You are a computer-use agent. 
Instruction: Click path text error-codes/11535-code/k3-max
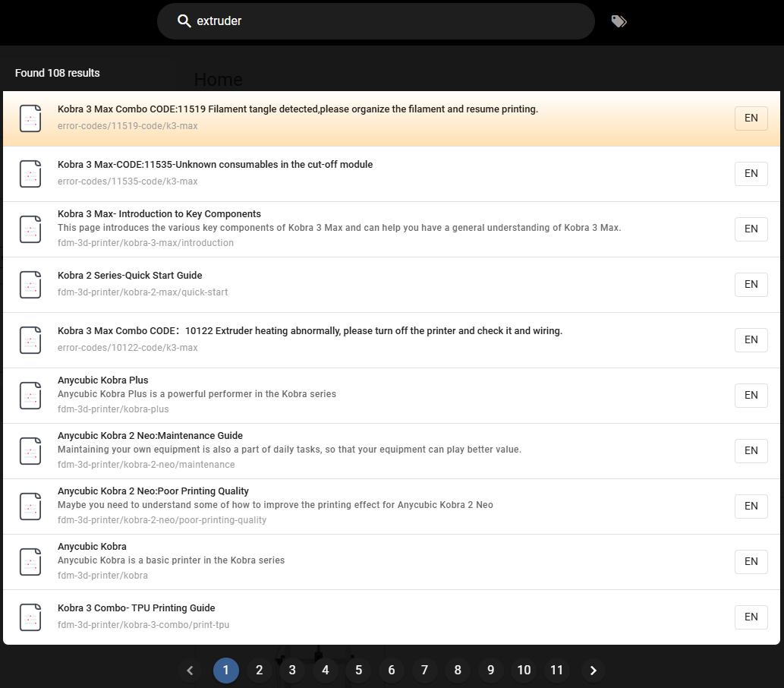(128, 181)
